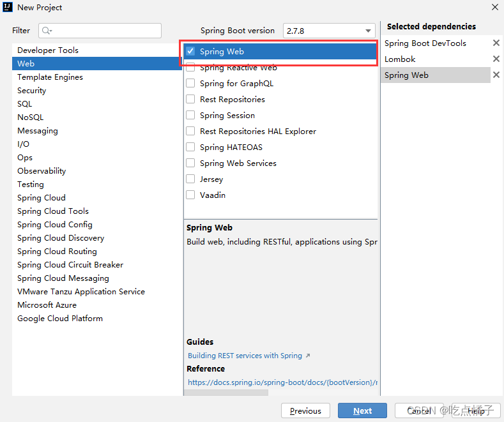Select Spring Cloud Circuit Breaker
This screenshot has height=422, width=504.
[96, 265]
